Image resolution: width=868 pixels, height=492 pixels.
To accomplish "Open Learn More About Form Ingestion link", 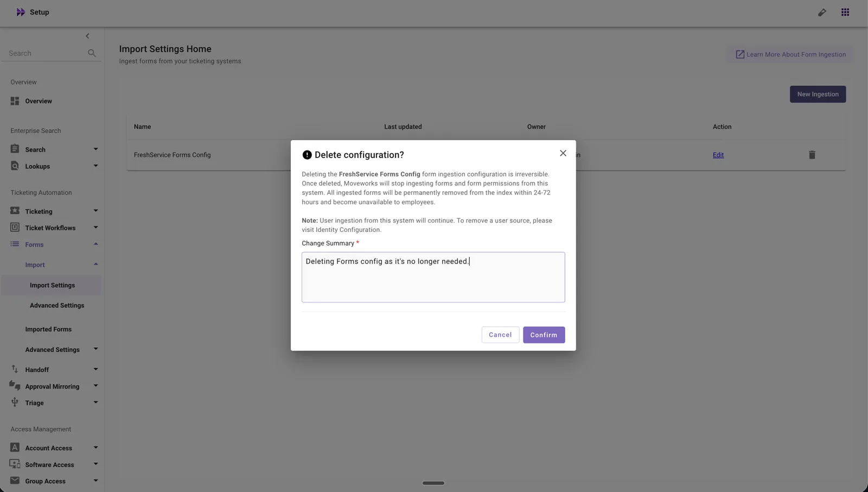I will pyautogui.click(x=790, y=54).
